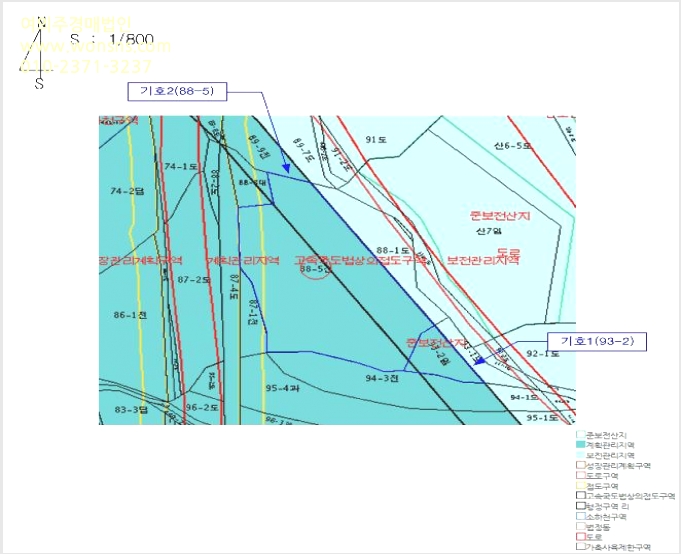Click red 고속국도법상의접도구역 label on map
The width and height of the screenshot is (681, 554).
pos(360,261)
